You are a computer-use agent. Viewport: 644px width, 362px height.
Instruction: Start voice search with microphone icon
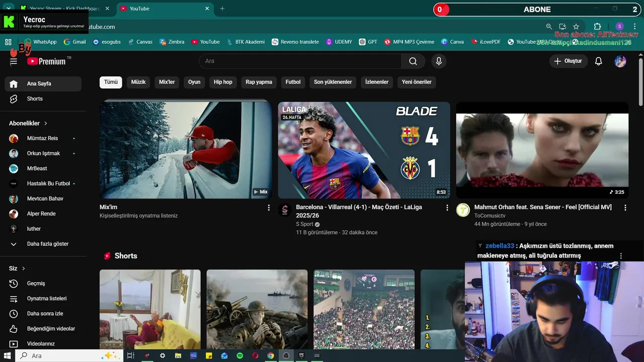(x=439, y=61)
